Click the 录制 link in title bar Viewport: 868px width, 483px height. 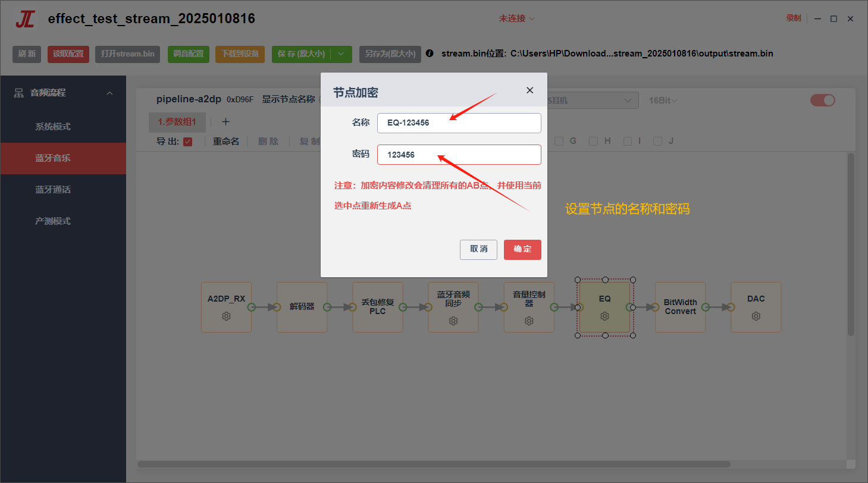point(794,18)
